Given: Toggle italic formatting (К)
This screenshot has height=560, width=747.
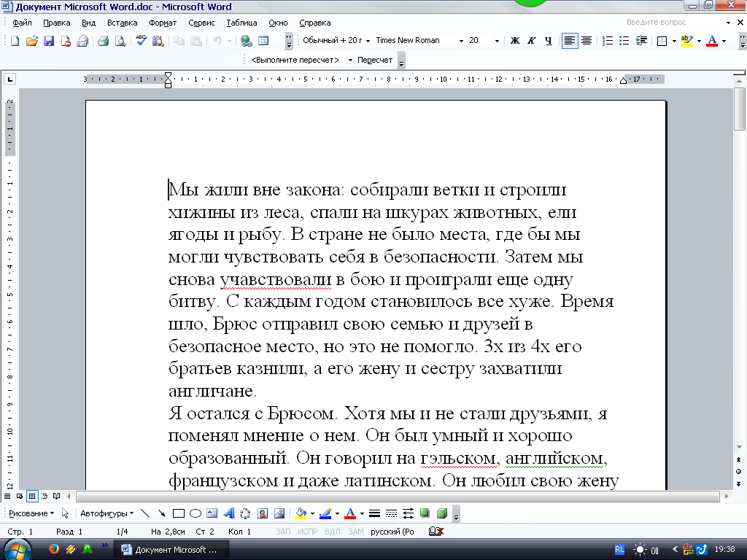Looking at the screenshot, I should click(x=532, y=41).
